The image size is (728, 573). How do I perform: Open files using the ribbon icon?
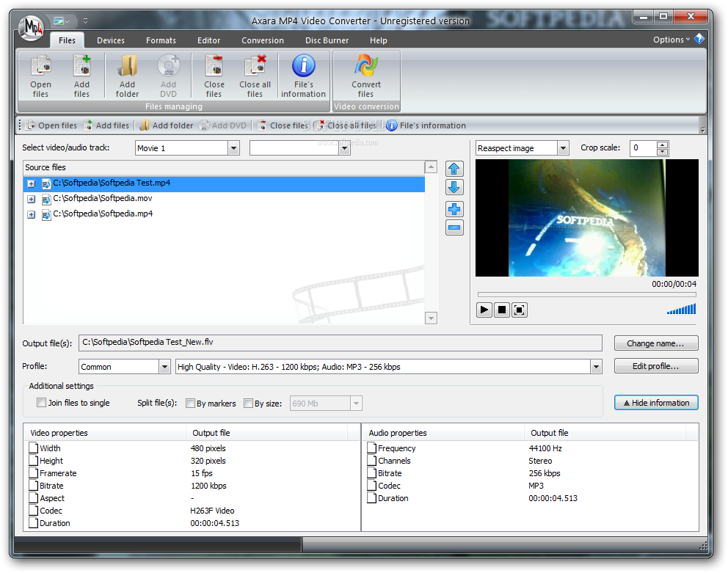pos(40,76)
